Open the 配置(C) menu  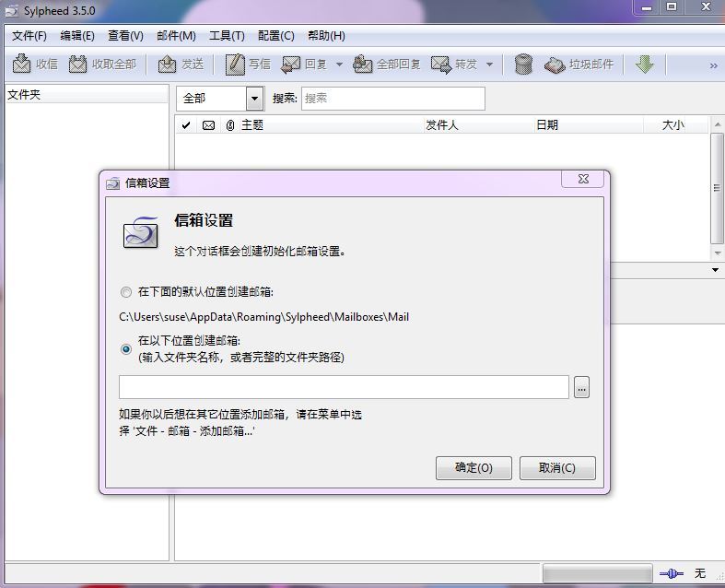pyautogui.click(x=276, y=36)
